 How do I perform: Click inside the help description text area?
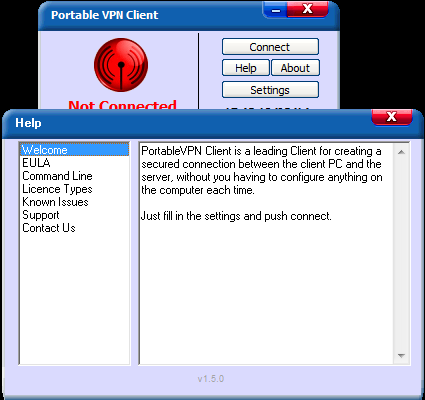266,253
